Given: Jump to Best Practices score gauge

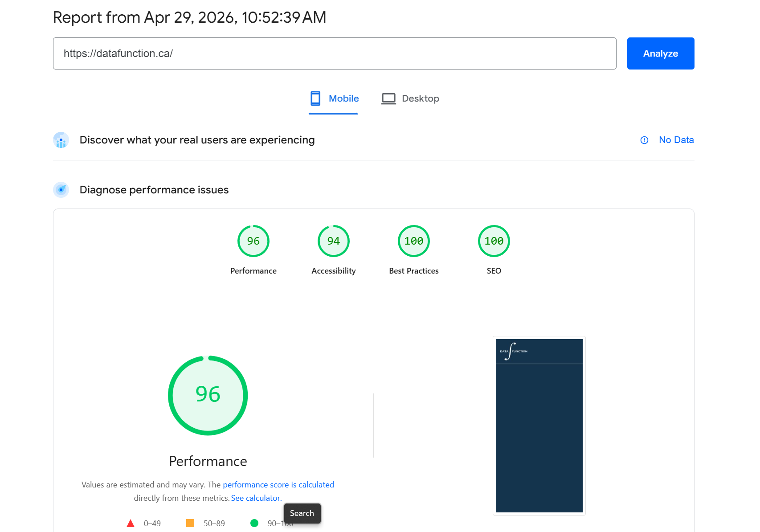Looking at the screenshot, I should click(x=413, y=241).
